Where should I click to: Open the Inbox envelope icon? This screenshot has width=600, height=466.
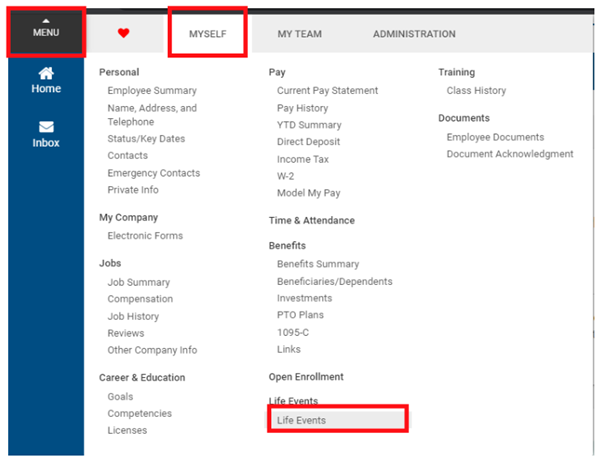pyautogui.click(x=46, y=127)
